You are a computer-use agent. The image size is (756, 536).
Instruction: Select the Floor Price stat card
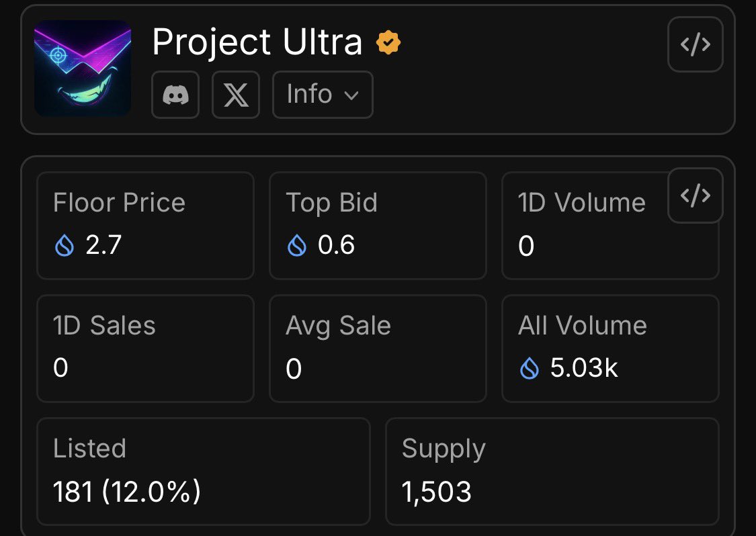coord(145,226)
